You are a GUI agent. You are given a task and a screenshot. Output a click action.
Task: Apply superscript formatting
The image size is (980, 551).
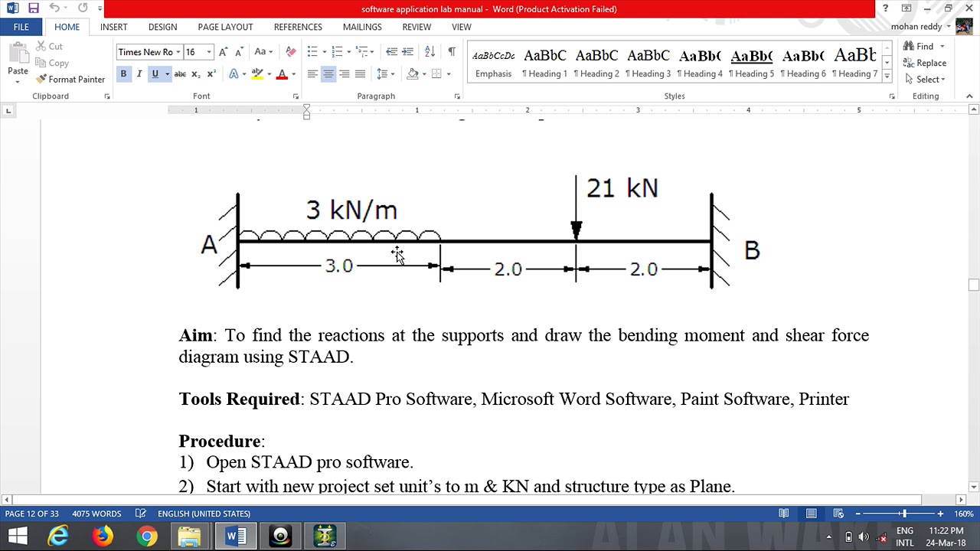click(211, 74)
